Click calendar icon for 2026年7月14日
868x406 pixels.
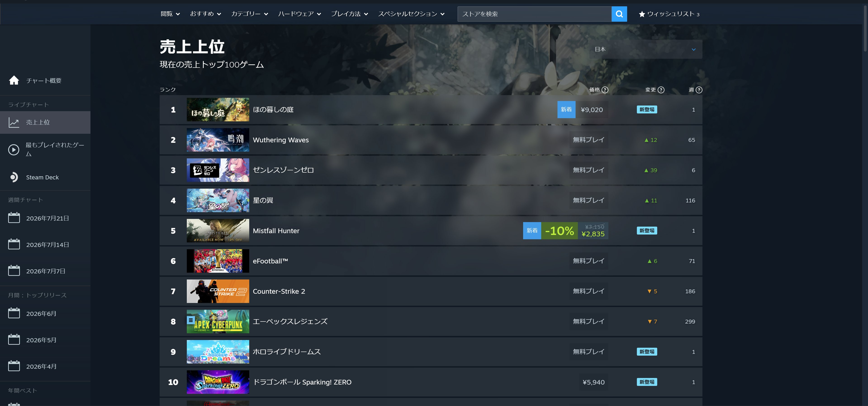14,244
